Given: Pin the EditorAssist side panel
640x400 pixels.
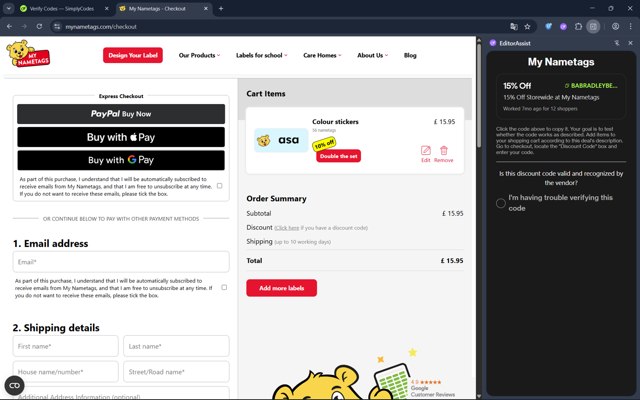Looking at the screenshot, I should 617,43.
